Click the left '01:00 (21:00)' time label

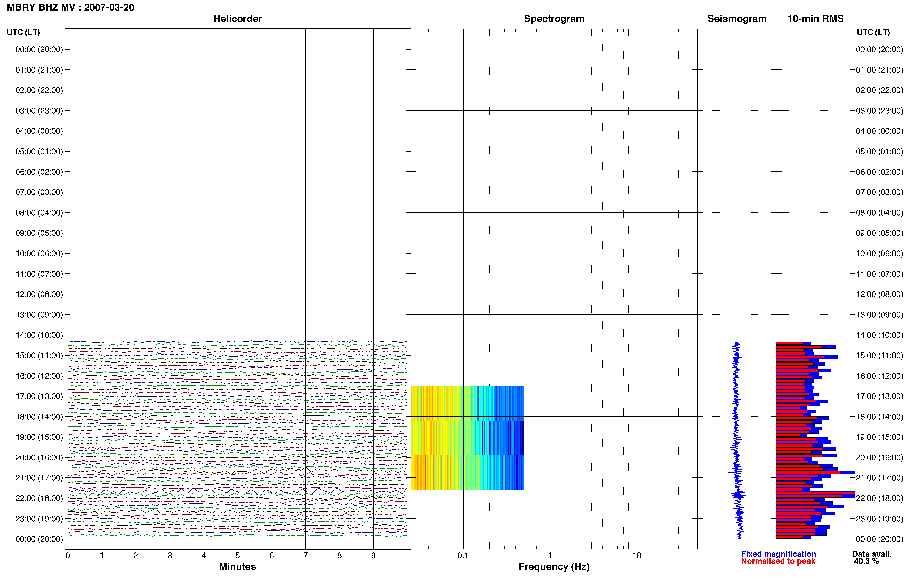point(39,70)
